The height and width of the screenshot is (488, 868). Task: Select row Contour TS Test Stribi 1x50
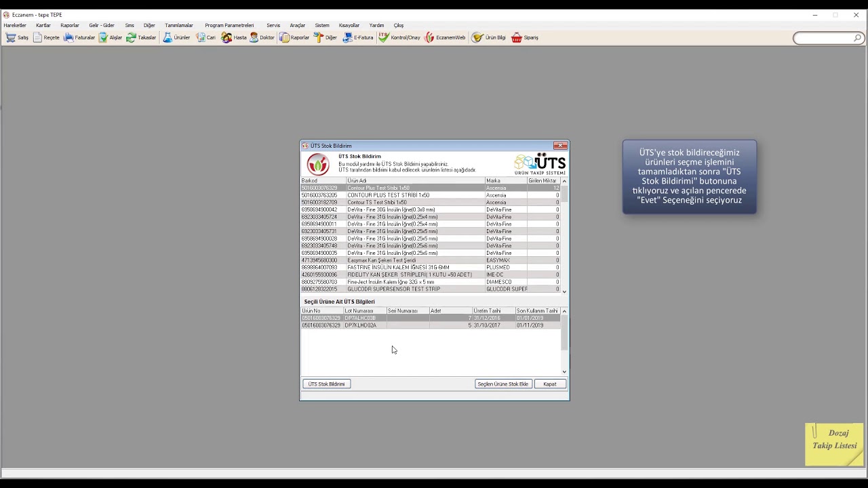click(431, 203)
